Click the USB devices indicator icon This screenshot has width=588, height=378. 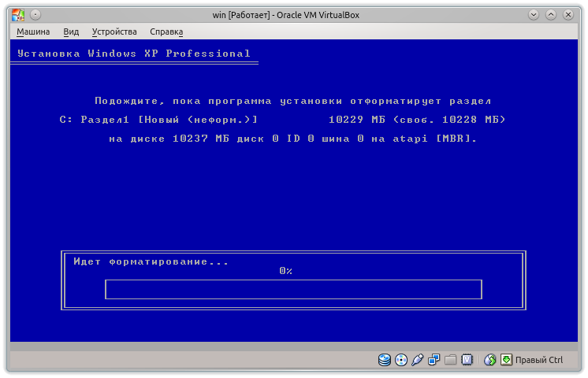click(418, 360)
